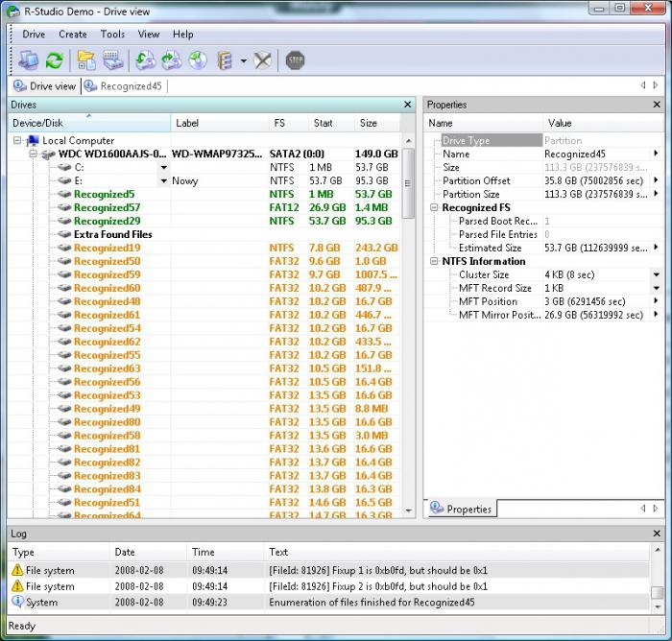Click the Open Image toolbar icon
This screenshot has height=641, width=672.
pos(145,60)
